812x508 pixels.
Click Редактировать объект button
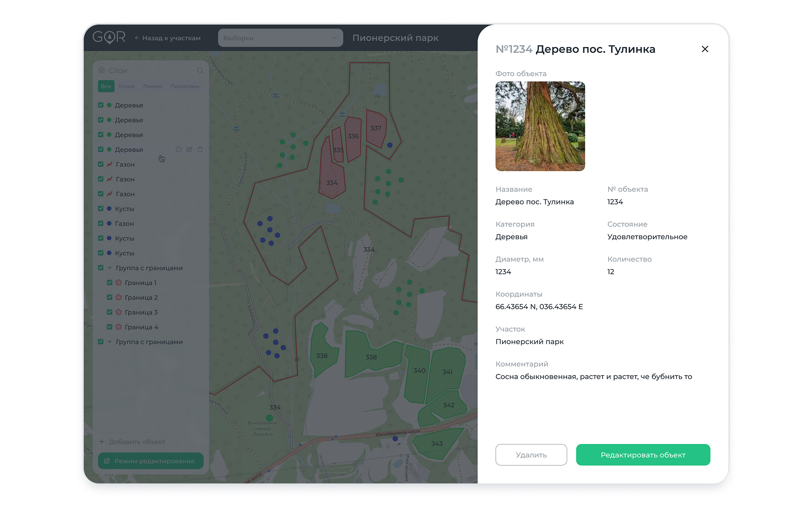(x=643, y=455)
